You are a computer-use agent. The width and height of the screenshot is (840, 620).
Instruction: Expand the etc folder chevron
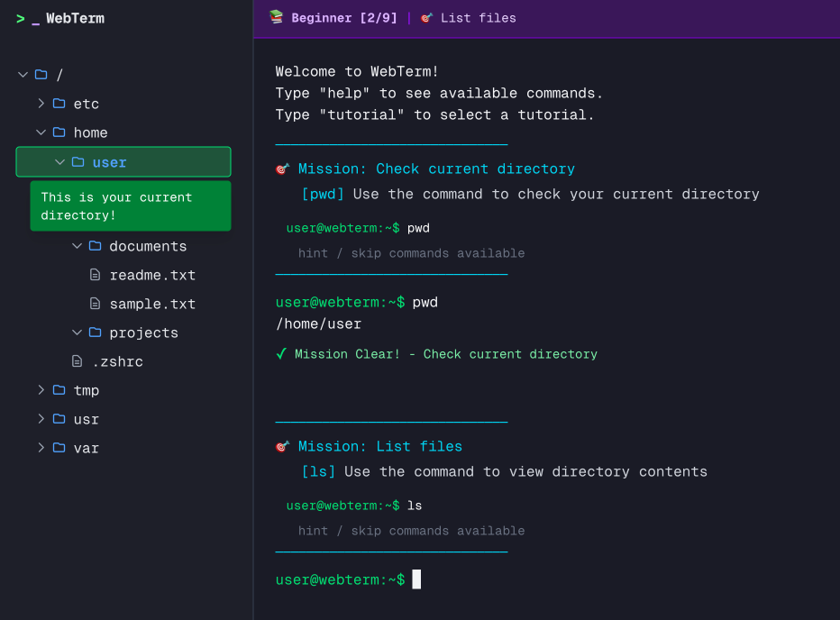[41, 104]
